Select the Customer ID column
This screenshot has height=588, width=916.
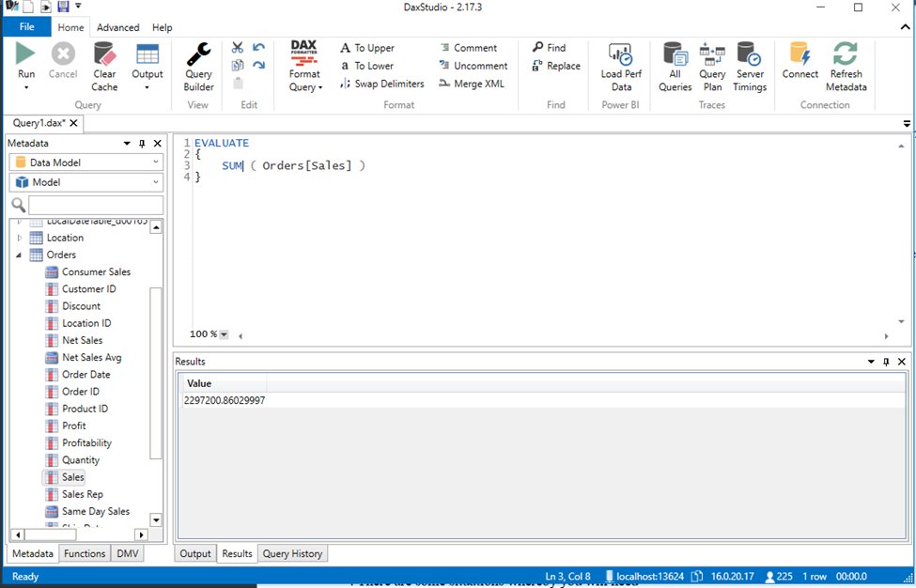tap(89, 289)
